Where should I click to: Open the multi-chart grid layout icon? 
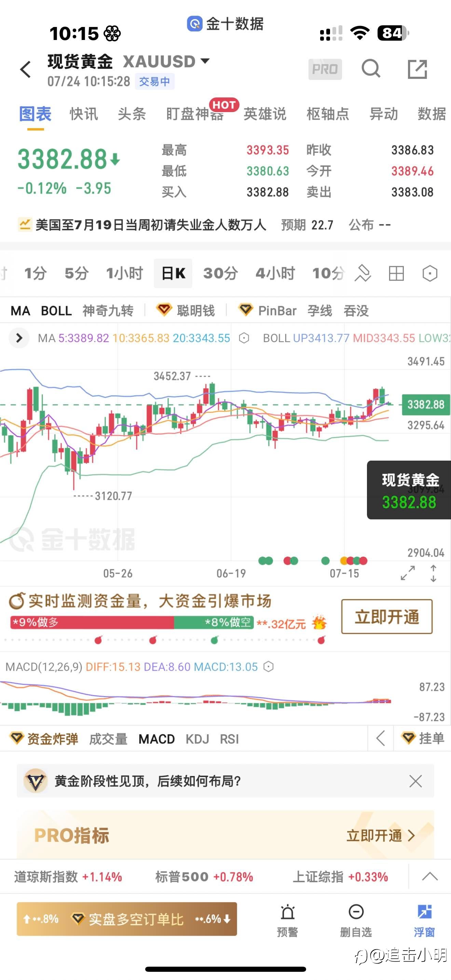[396, 273]
